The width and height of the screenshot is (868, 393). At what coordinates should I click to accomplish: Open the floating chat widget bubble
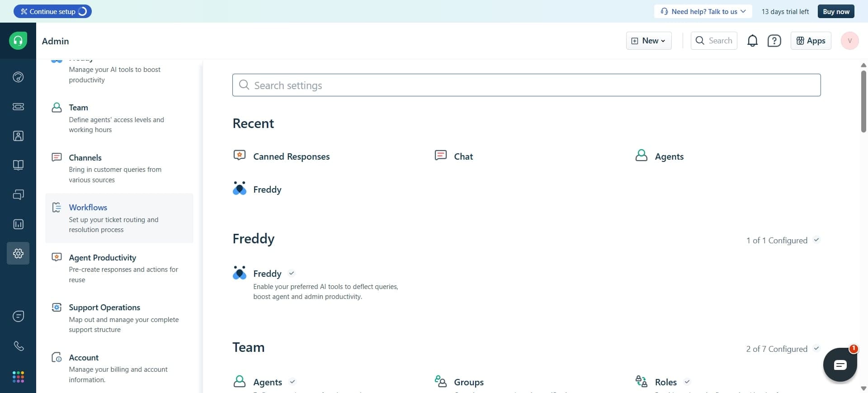pyautogui.click(x=840, y=365)
